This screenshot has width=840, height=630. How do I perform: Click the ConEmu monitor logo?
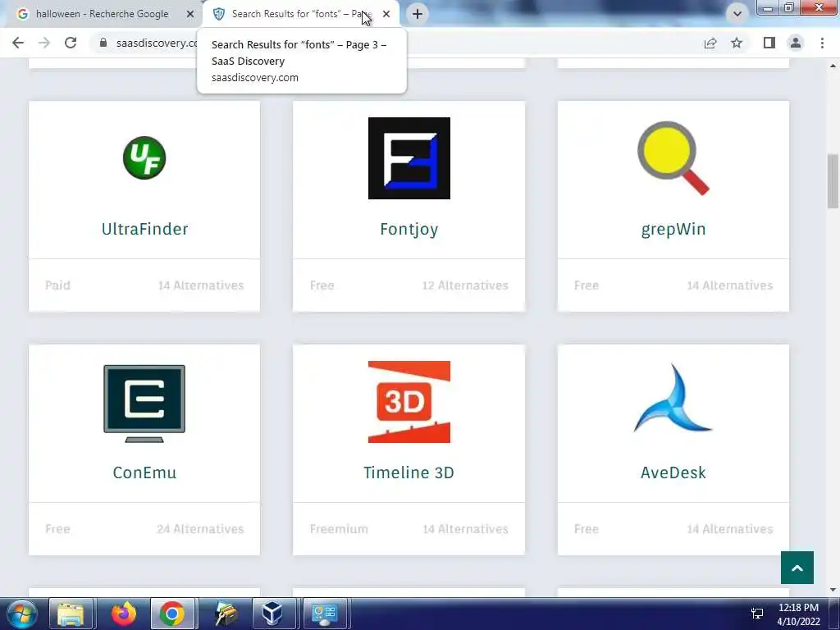coord(144,403)
